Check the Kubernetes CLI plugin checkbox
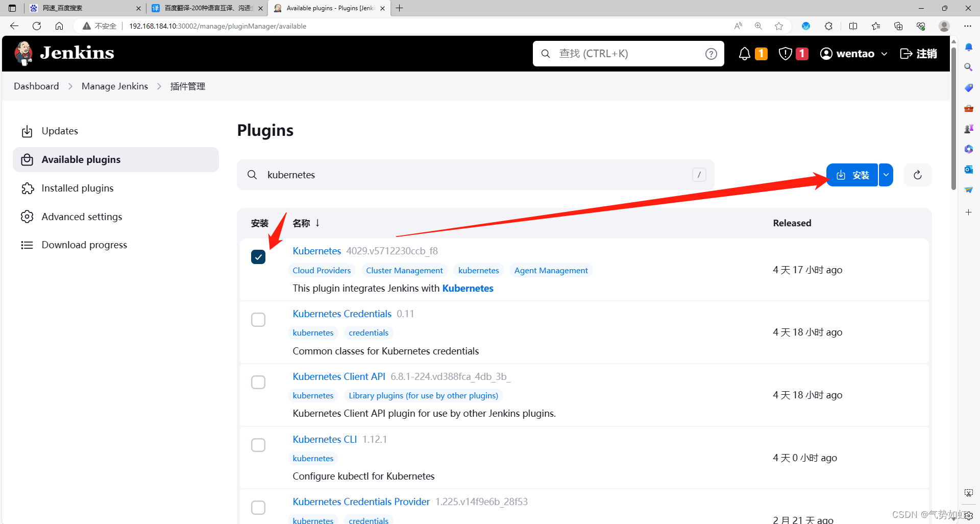980x524 pixels. [258, 445]
